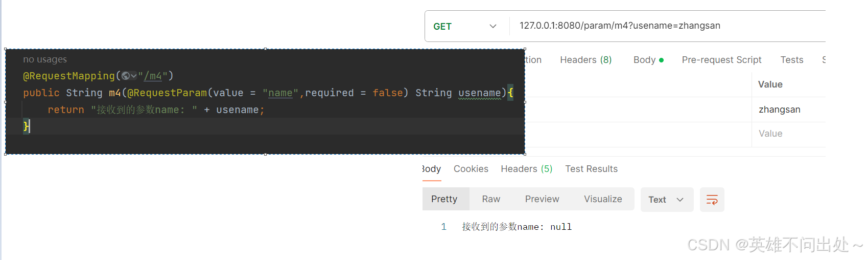
Task: Choose the Visualize response view
Action: [603, 199]
